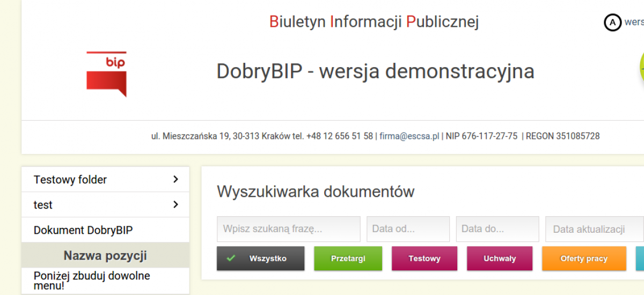Toggle the Wszystko filter button
This screenshot has width=644, height=295.
click(x=260, y=259)
